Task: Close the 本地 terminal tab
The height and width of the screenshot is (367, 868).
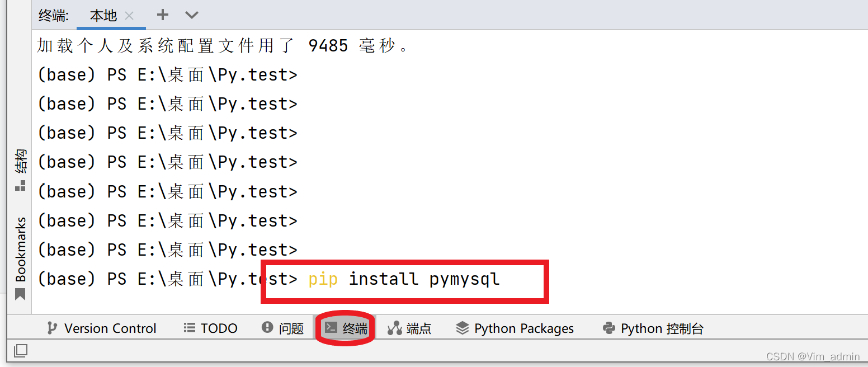Action: (129, 16)
